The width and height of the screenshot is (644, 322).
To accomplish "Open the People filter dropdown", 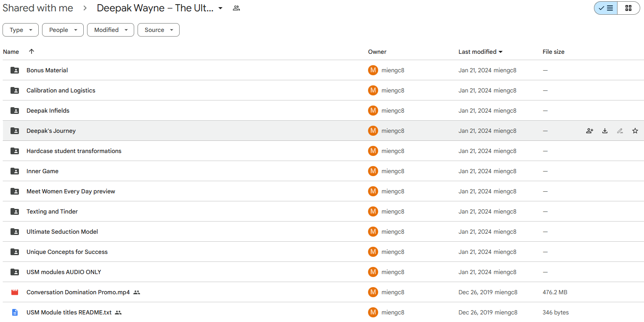I will [x=63, y=30].
